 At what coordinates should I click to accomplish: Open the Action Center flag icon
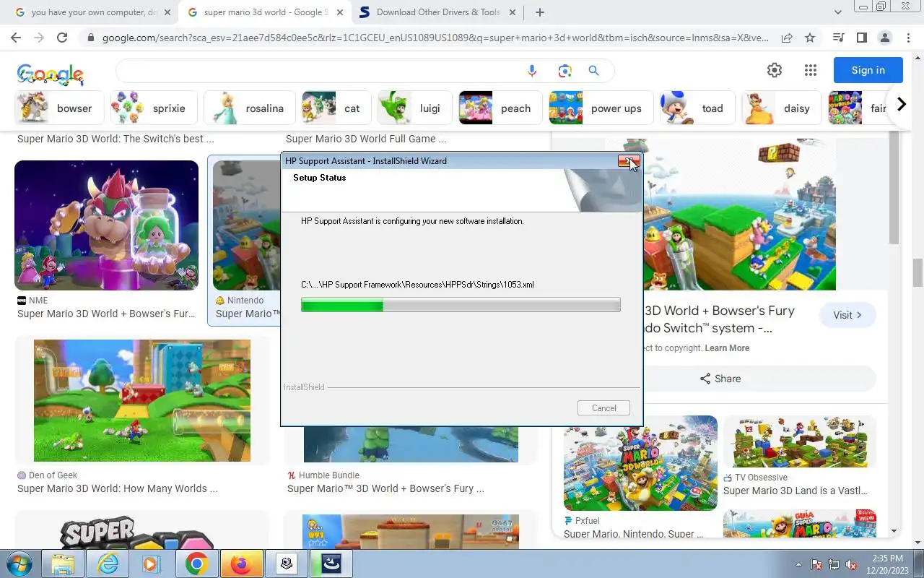tap(817, 564)
